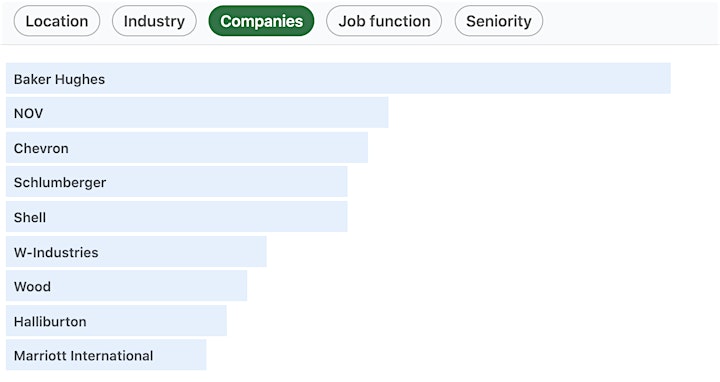Screen dimensions: 720x382
Task: Click the Shell company bar
Action: pos(177,217)
